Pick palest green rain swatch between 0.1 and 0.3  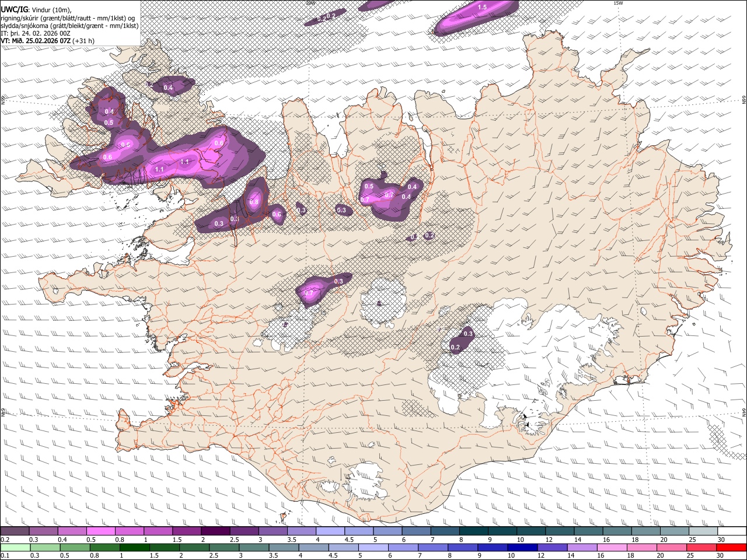pyautogui.click(x=15, y=547)
